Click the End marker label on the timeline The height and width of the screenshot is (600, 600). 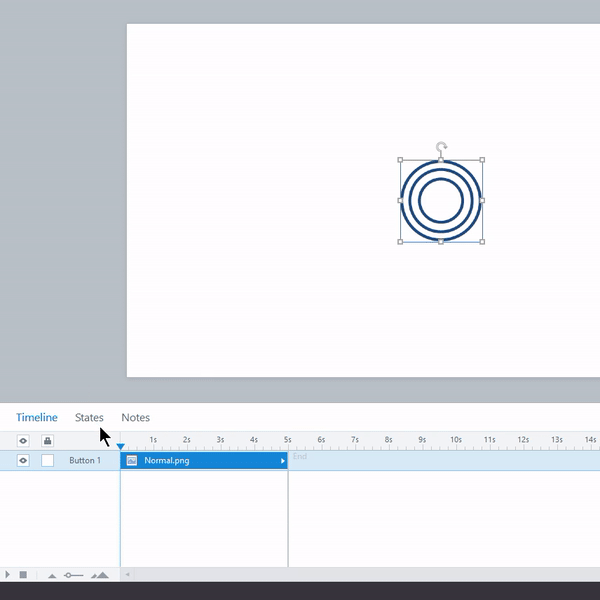[x=300, y=456]
